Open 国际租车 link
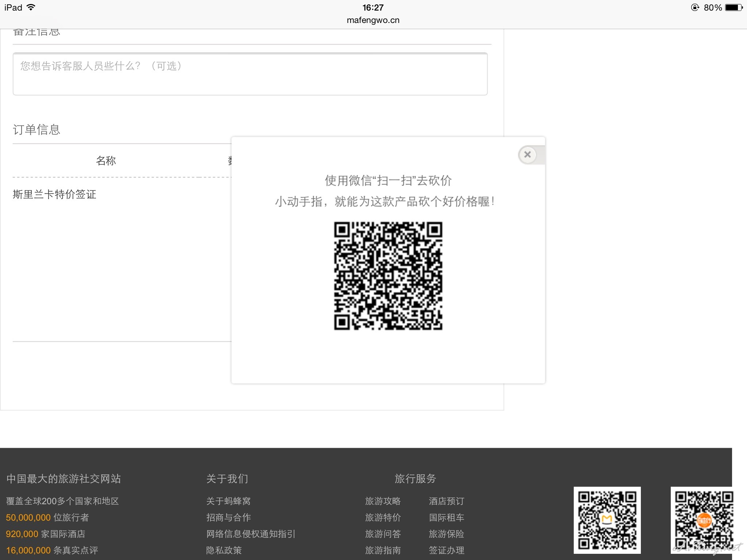The height and width of the screenshot is (560, 747). [x=446, y=517]
